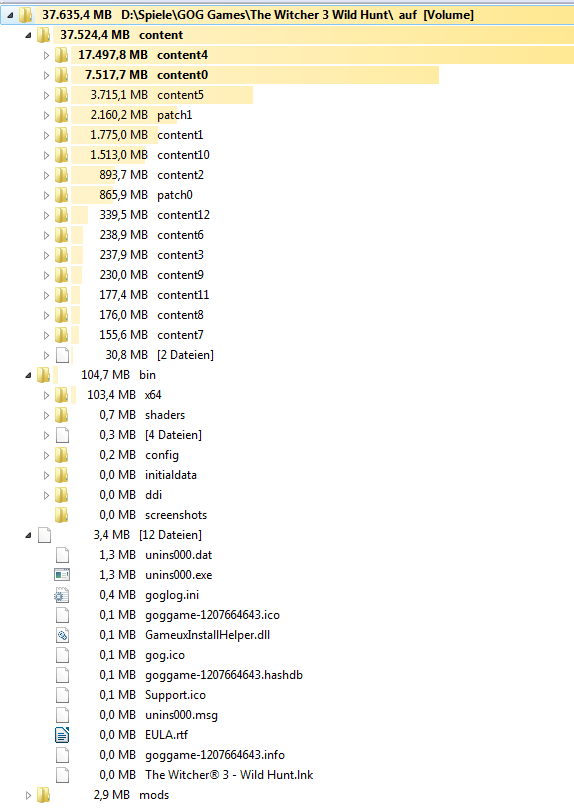This screenshot has width=574, height=812.
Task: Click the EULA.rtf document icon
Action: click(62, 735)
